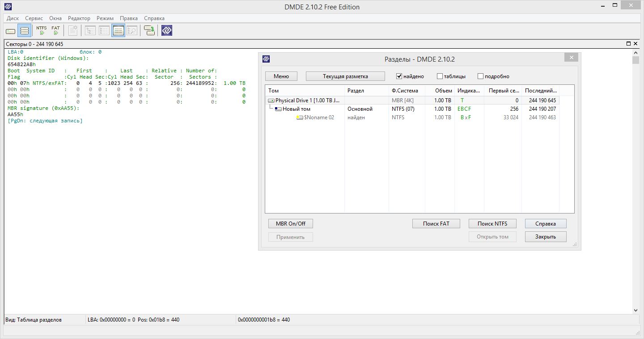Image resolution: width=644 pixels, height=339 pixels.
Task: Click the file list view toolbar icon
Action: pyautogui.click(x=104, y=31)
